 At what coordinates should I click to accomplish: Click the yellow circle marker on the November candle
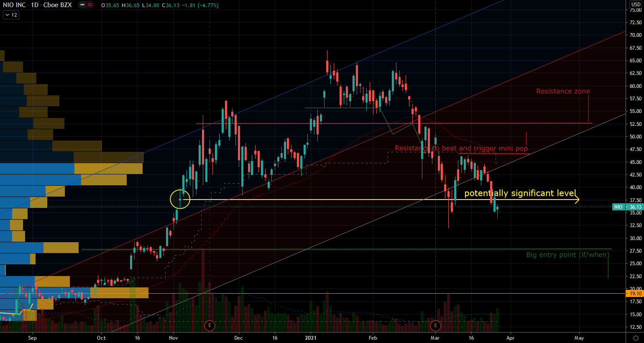coord(180,199)
